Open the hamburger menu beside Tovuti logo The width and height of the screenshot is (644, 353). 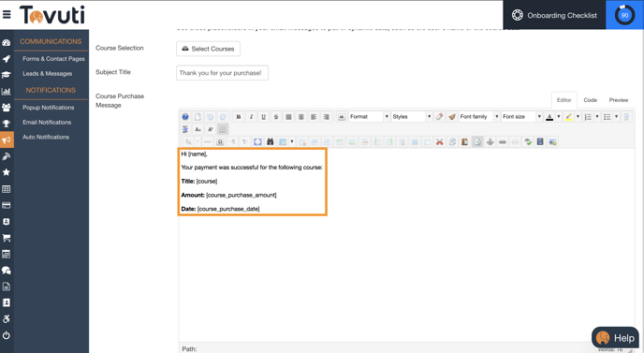point(7,15)
